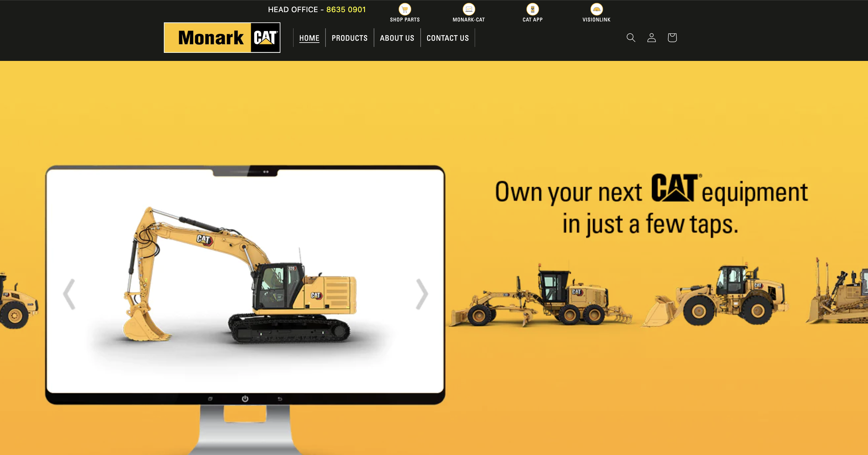The width and height of the screenshot is (868, 455).
Task: Select the HOME navigation item
Action: [x=309, y=38]
